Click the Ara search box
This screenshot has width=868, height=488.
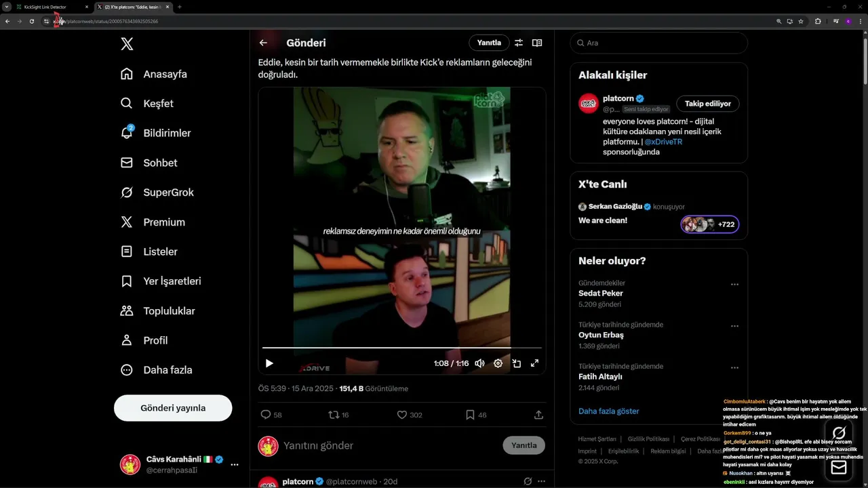coord(659,43)
